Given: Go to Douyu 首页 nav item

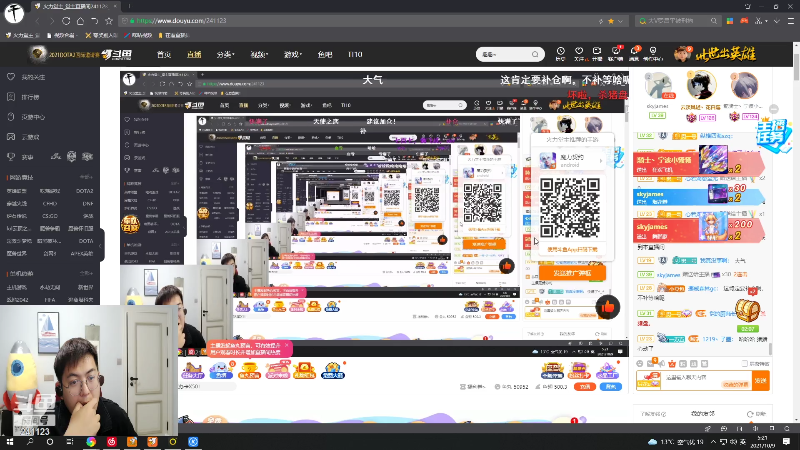Looking at the screenshot, I should point(164,54).
